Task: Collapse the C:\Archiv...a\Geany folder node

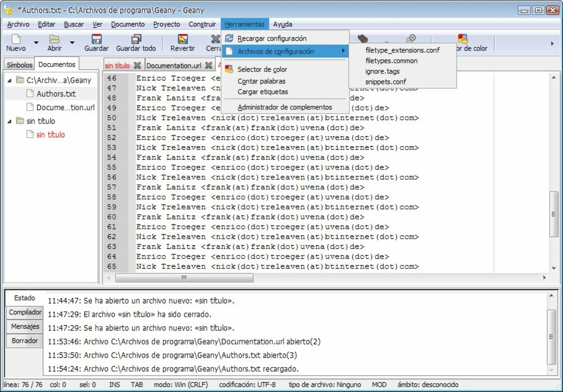Action: pos(10,80)
